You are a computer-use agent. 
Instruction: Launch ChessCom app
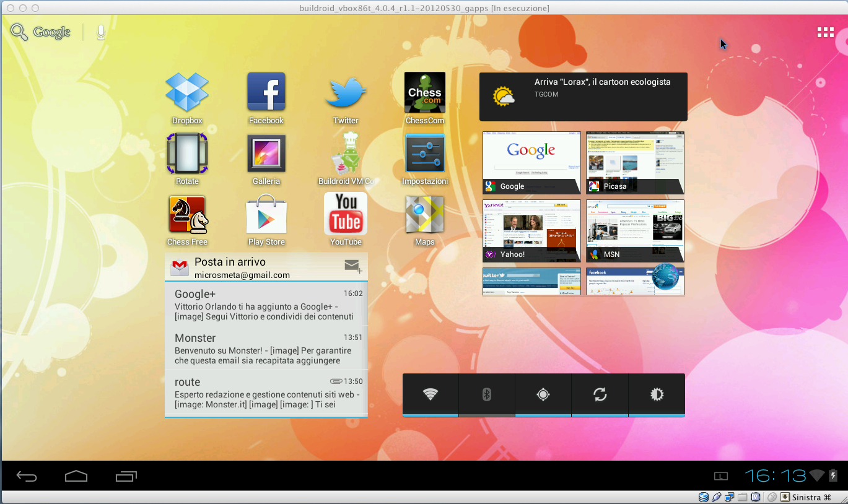[x=425, y=93]
